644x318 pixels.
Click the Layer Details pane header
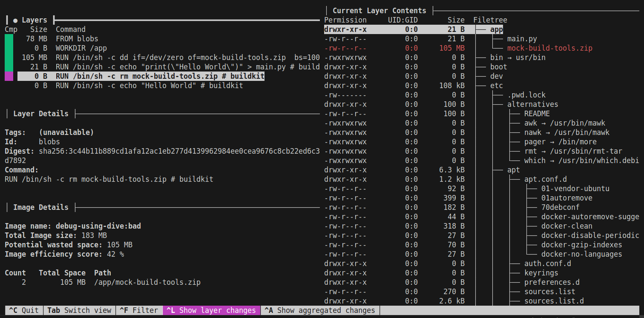(40, 114)
